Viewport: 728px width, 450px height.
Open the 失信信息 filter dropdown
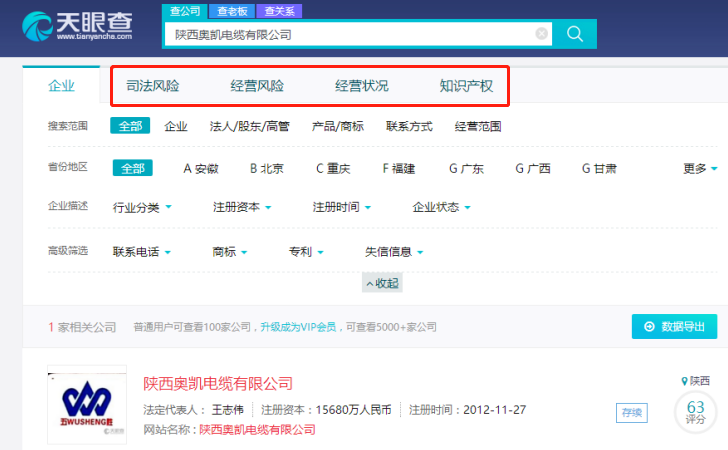(x=394, y=252)
